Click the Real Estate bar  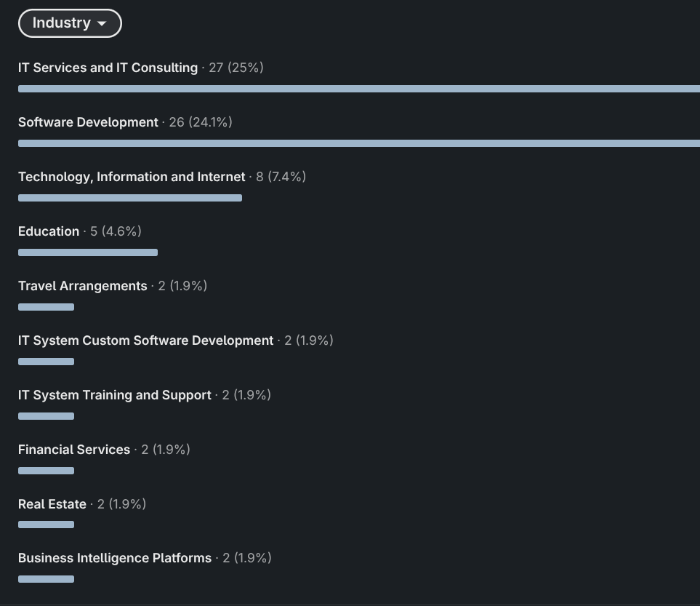pyautogui.click(x=46, y=525)
